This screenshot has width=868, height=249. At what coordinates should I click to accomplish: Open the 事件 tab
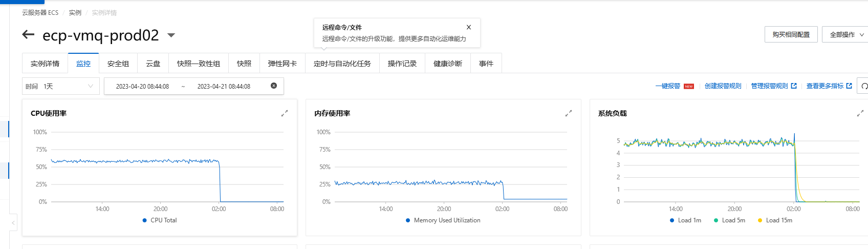click(x=486, y=64)
